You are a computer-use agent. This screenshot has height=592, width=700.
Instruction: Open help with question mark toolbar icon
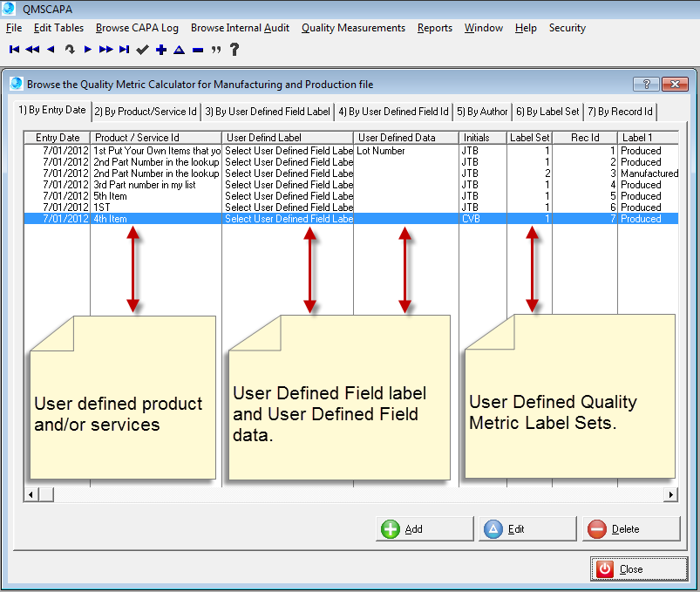pyautogui.click(x=234, y=50)
